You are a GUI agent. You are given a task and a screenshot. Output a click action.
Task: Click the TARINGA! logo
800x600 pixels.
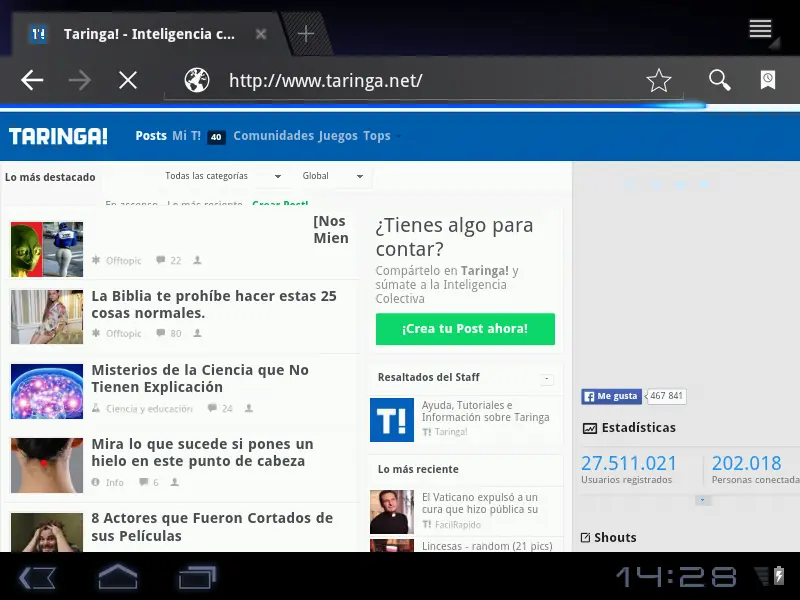tap(58, 136)
